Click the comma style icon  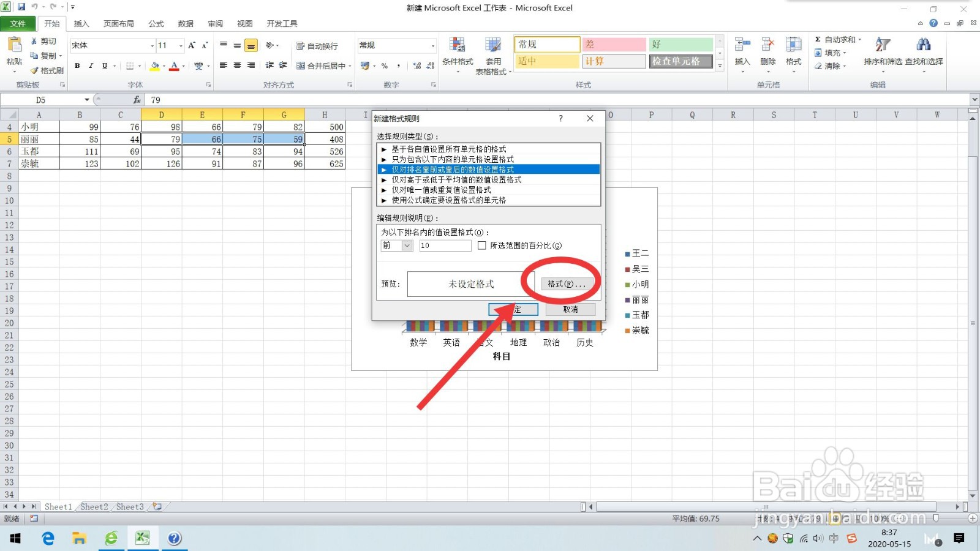[x=399, y=66]
